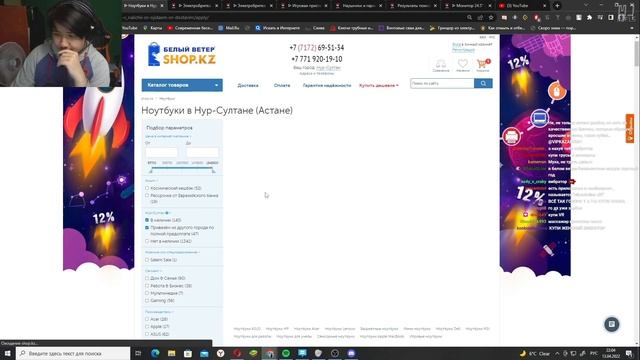
Task: Click the address bar zoom magnifier icon
Action: click(469, 18)
